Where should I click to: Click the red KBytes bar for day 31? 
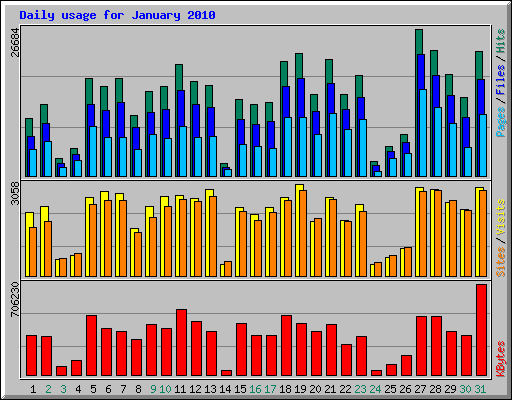481,330
